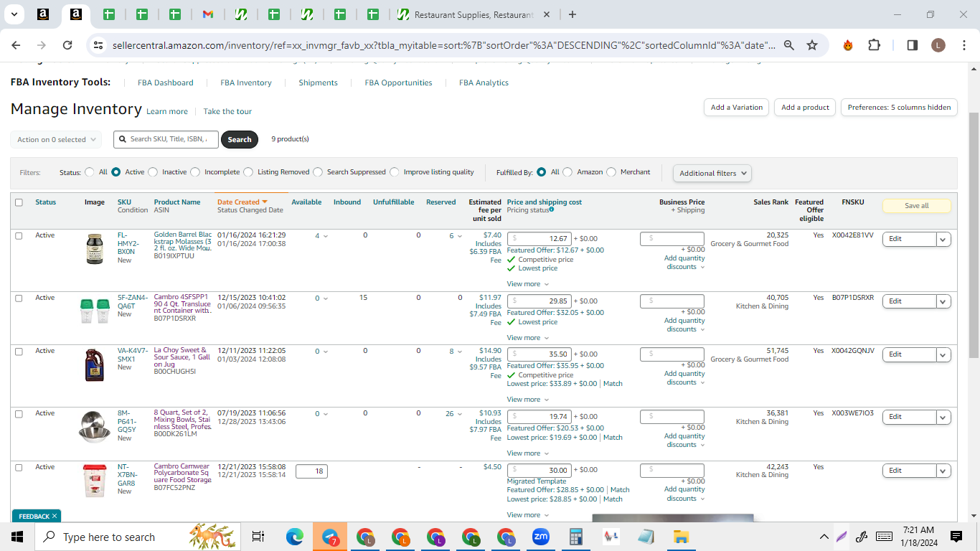Open the Windows Start menu
The height and width of the screenshot is (551, 980).
click(x=17, y=537)
